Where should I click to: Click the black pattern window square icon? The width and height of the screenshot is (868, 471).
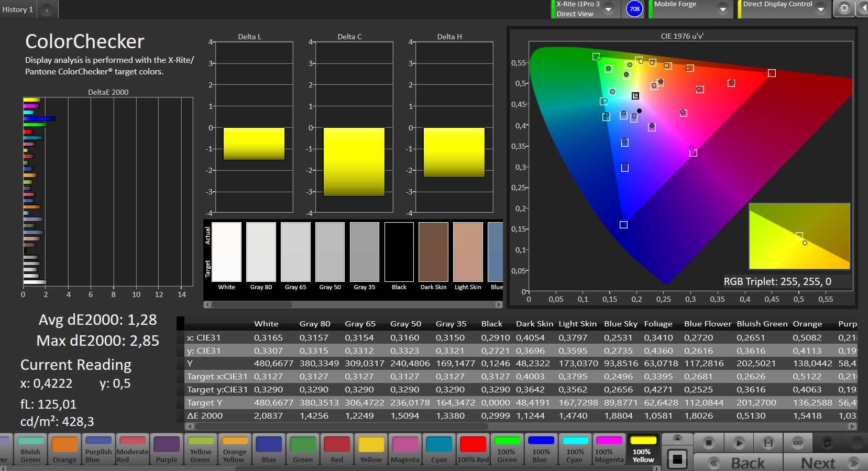(677, 459)
